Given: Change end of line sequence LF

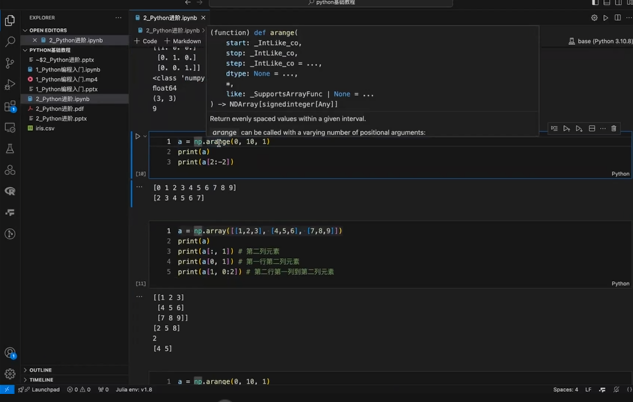Looking at the screenshot, I should point(588,389).
